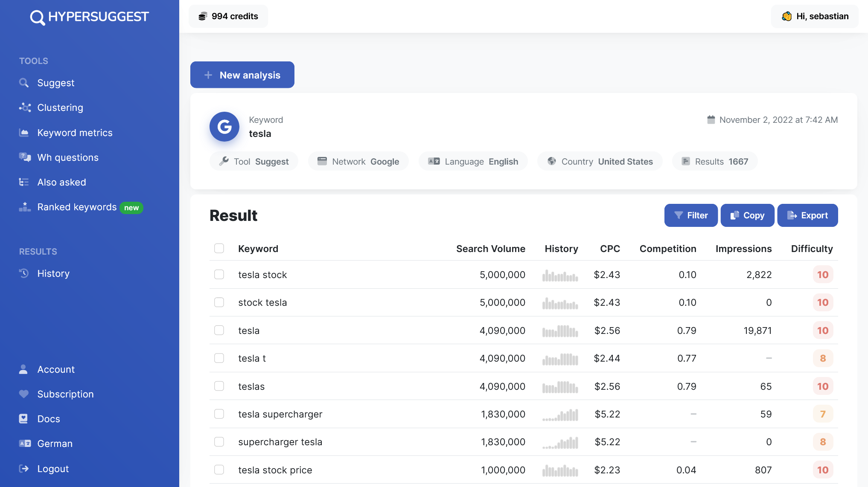Click the New analysis button
Screen dimensions: 868x487
click(x=242, y=74)
